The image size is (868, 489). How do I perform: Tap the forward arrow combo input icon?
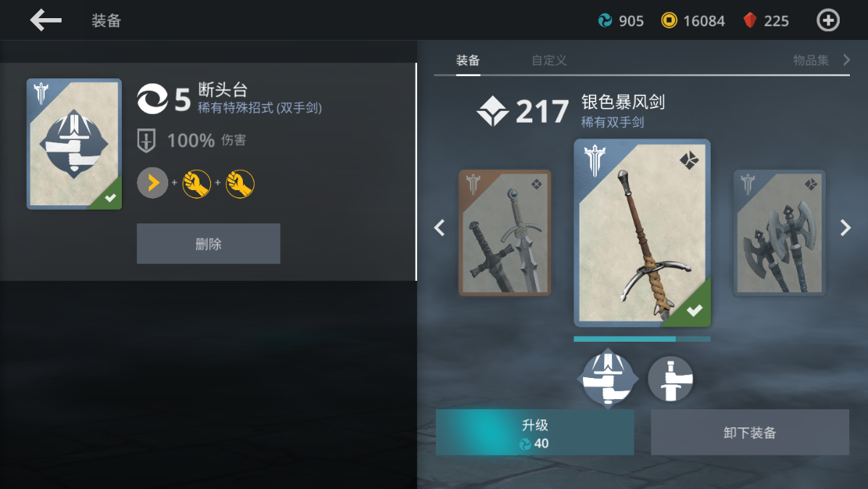click(x=152, y=183)
